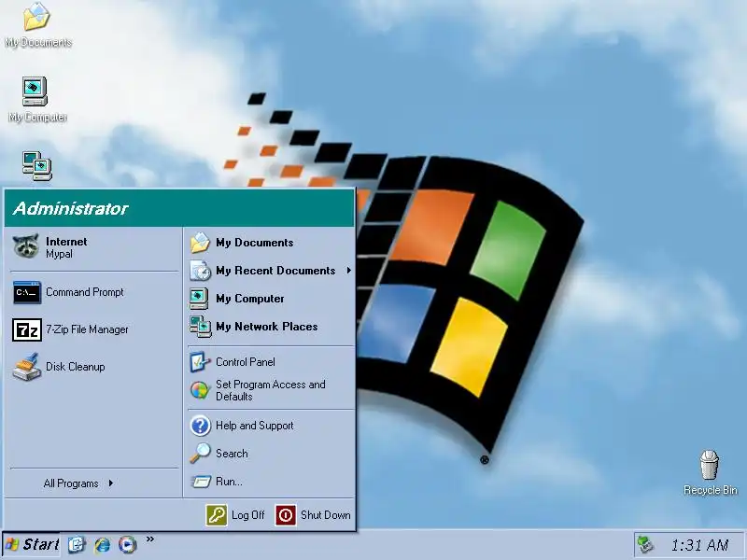747x560 pixels.
Task: Show hidden quick launch items chevron
Action: point(150,539)
